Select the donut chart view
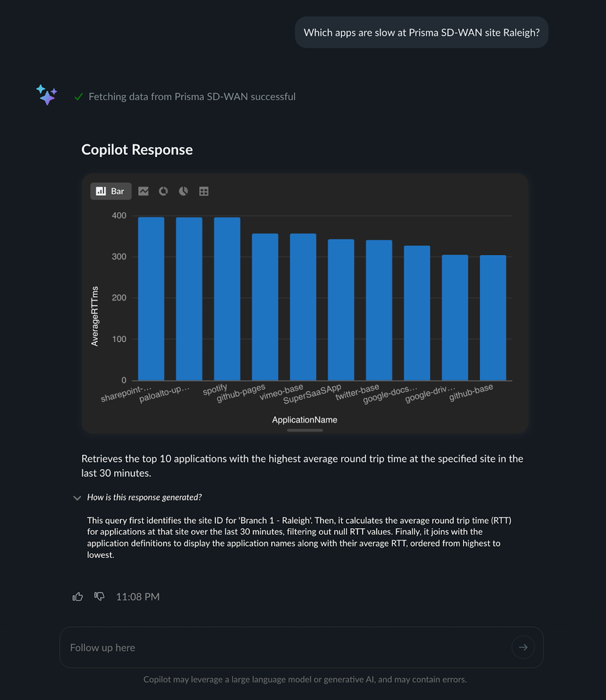 coord(163,191)
